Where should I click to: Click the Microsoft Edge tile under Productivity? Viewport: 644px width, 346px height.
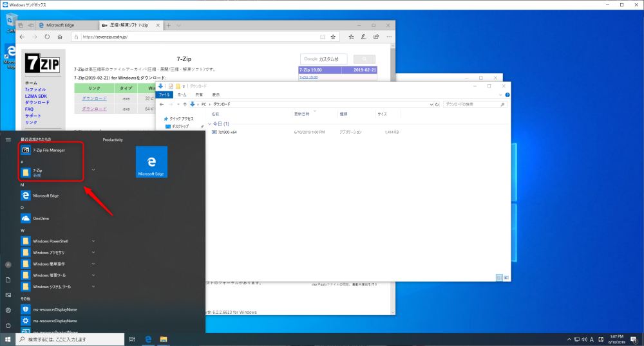point(151,162)
